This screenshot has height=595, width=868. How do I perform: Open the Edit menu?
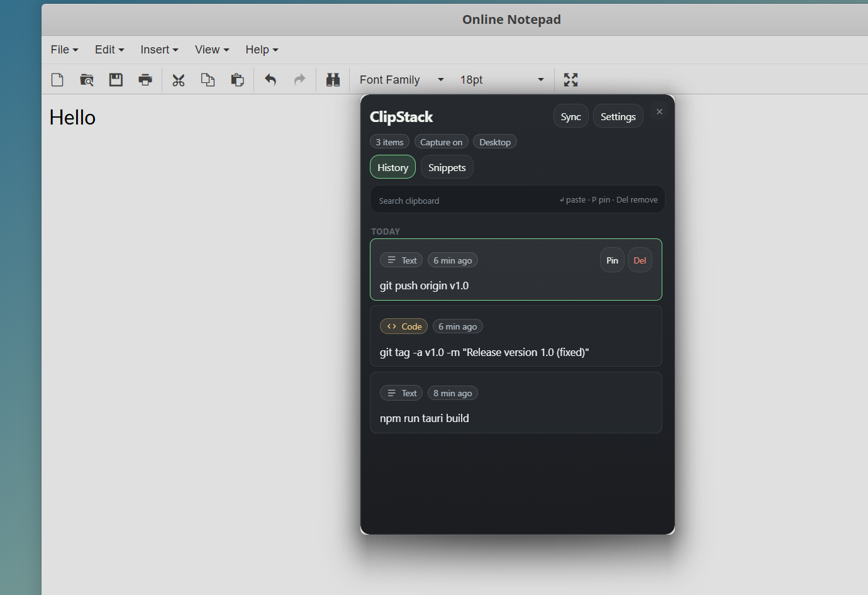click(109, 50)
